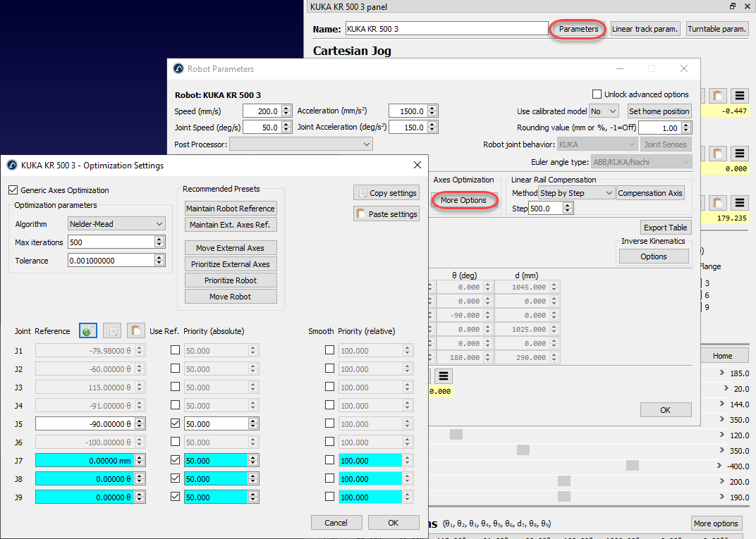Click the copy reference joints icon
The height and width of the screenshot is (539, 756).
(x=112, y=330)
